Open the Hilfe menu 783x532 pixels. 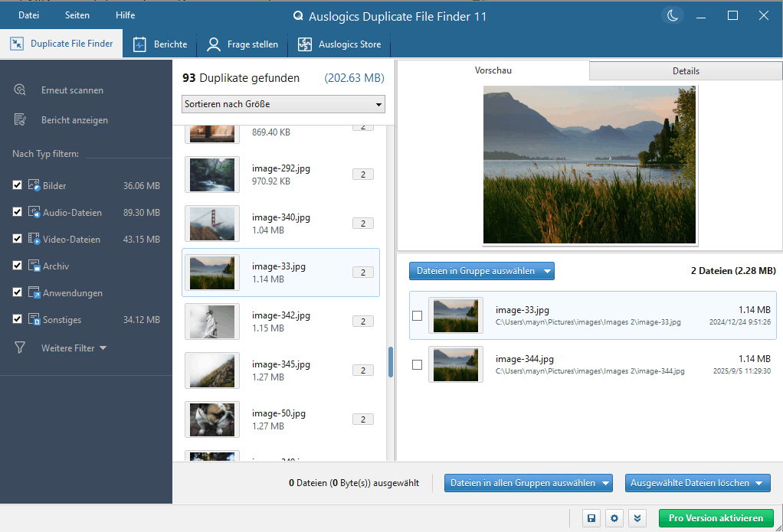point(126,15)
